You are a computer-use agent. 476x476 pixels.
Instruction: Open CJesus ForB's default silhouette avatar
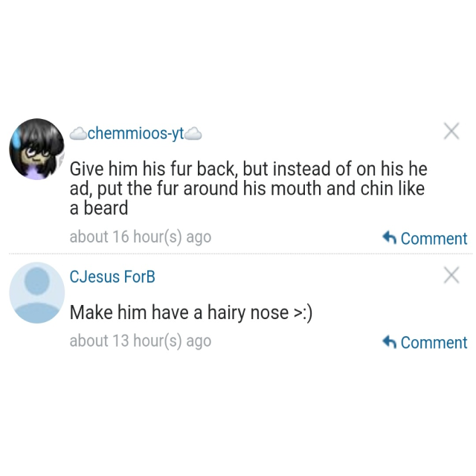coord(37,292)
